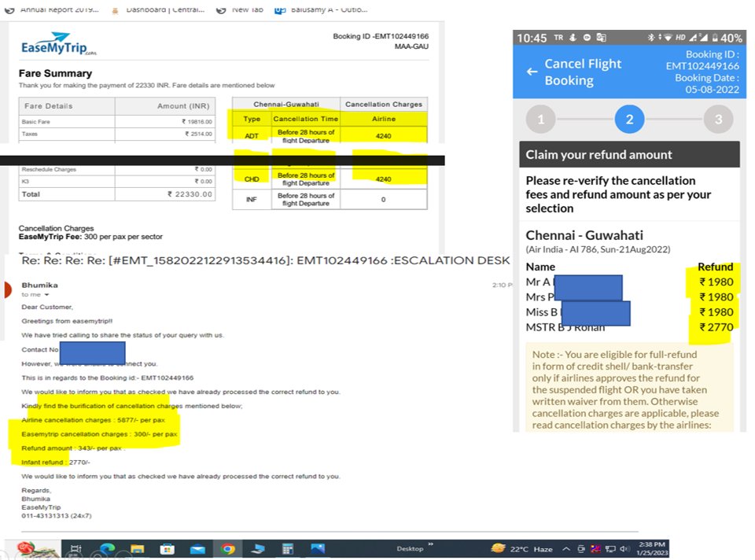Click the CHD type cell in charges table
The height and width of the screenshot is (560, 755).
(252, 179)
